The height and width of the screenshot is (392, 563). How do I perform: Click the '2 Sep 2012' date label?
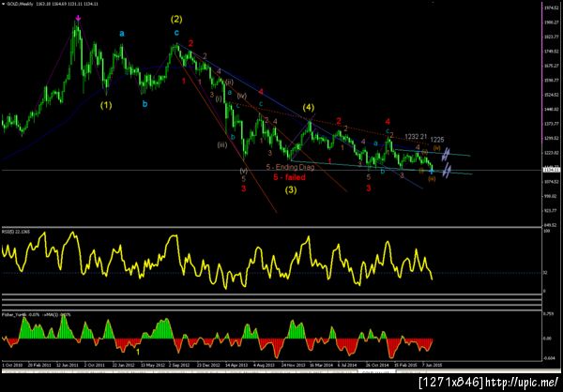click(179, 365)
